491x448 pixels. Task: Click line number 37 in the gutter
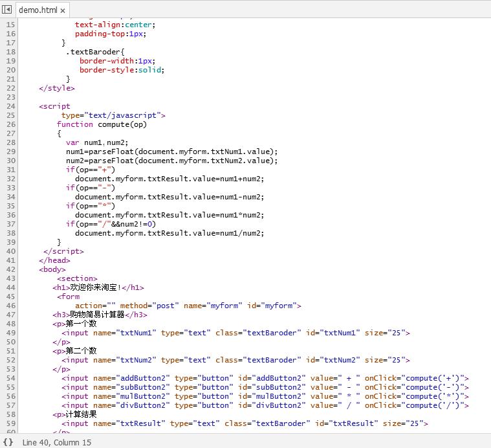(x=10, y=224)
